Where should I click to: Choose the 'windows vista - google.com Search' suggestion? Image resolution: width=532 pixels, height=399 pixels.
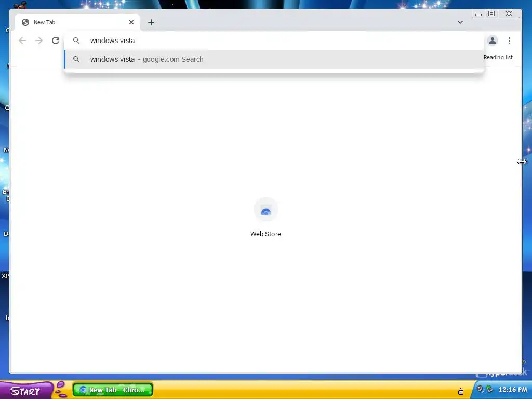pos(274,59)
